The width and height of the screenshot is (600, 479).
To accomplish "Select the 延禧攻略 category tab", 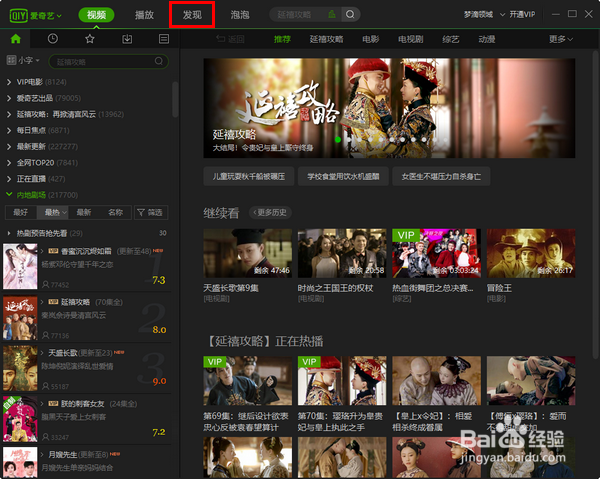I will [x=326, y=39].
